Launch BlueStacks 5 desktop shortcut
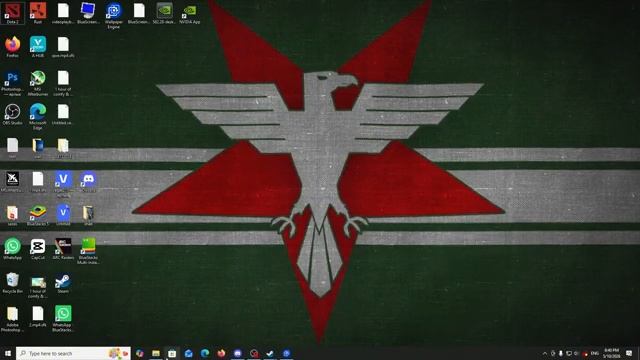Screen dimensions: 640x360 click(38, 216)
